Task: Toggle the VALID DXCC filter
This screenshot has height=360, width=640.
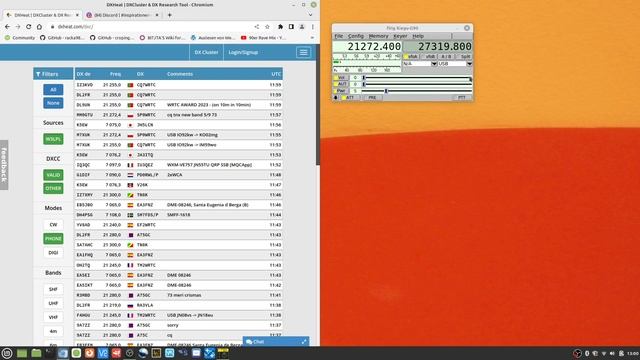Action: [x=53, y=175]
